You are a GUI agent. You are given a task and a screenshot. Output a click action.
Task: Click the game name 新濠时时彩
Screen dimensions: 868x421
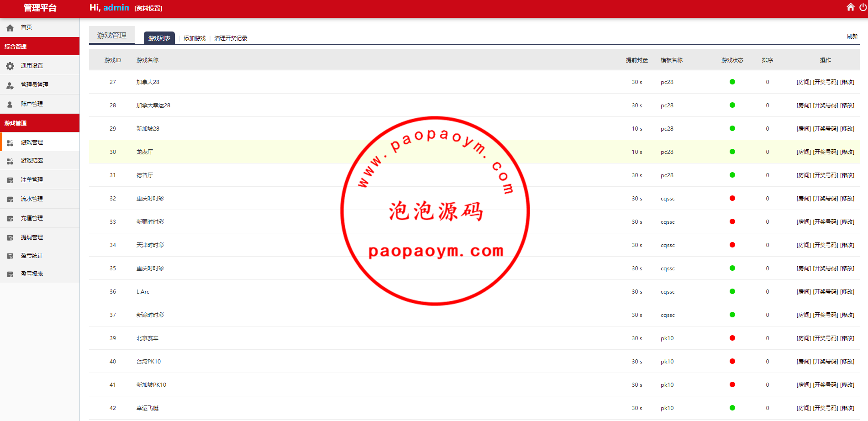point(150,315)
